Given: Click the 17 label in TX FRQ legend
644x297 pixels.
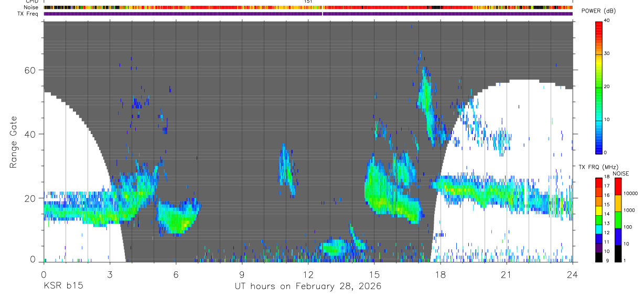Looking at the screenshot, I should pyautogui.click(x=607, y=186).
